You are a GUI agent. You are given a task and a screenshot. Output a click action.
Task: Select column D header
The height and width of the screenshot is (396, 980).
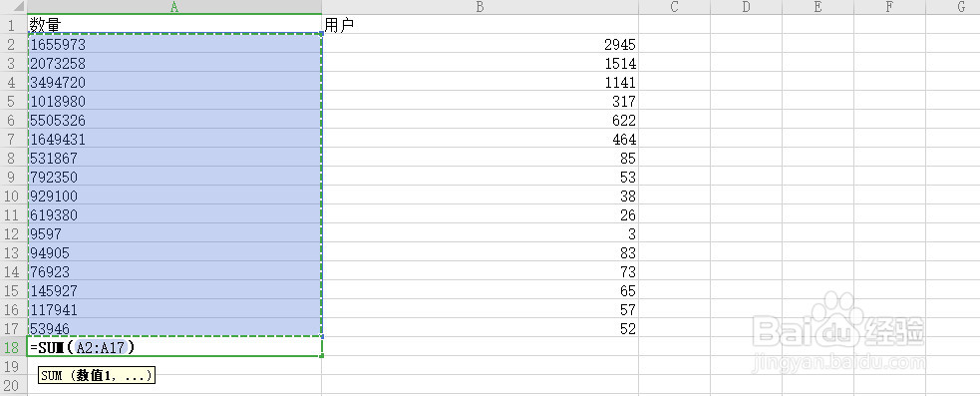[746, 7]
